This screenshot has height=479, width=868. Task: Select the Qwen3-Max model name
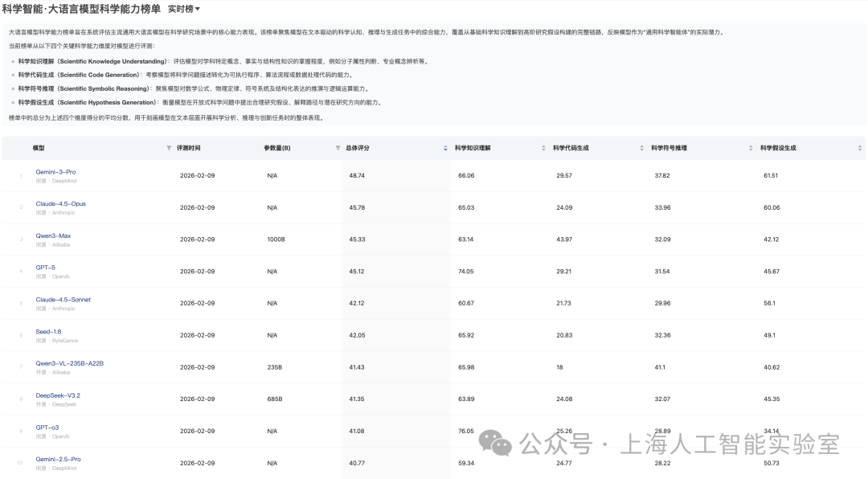point(53,235)
